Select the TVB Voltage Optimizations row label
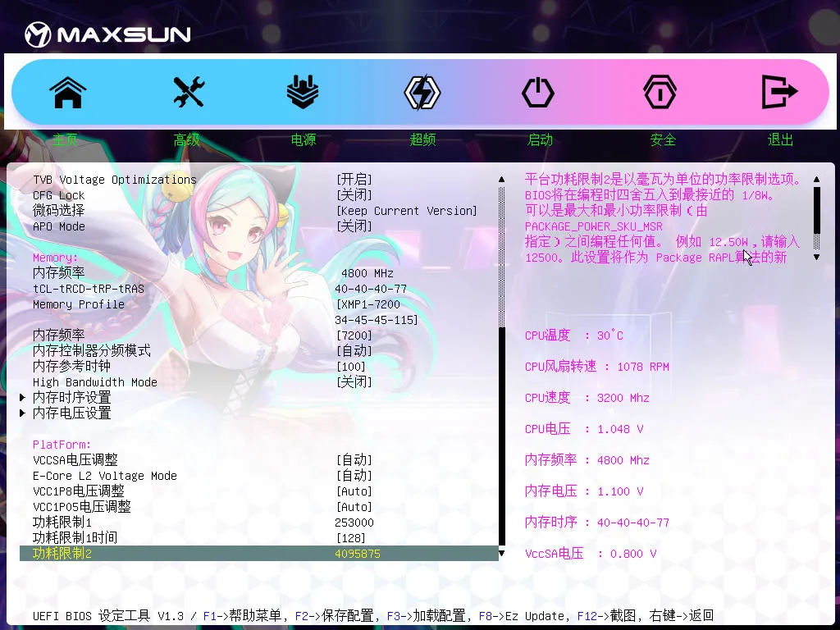 click(115, 180)
